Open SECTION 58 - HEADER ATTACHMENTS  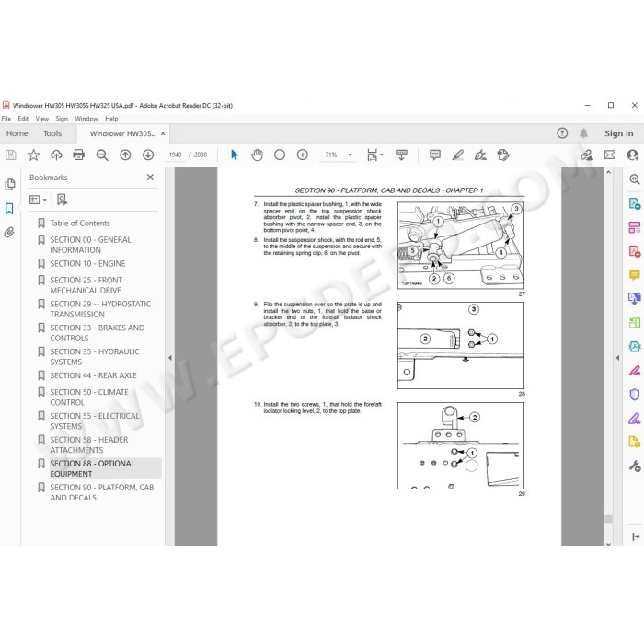tap(89, 444)
